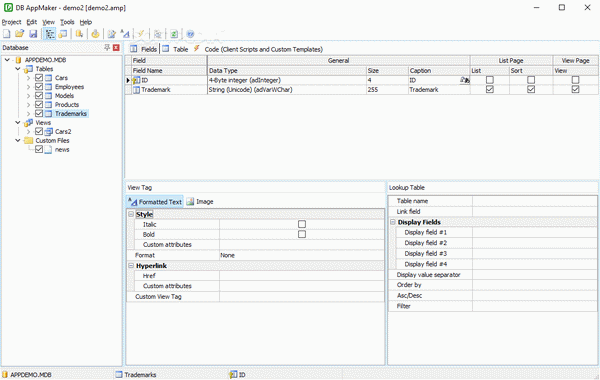Image resolution: width=600 pixels, height=380 pixels.
Task: Uncheck the Products table checkbox
Action: tap(39, 104)
